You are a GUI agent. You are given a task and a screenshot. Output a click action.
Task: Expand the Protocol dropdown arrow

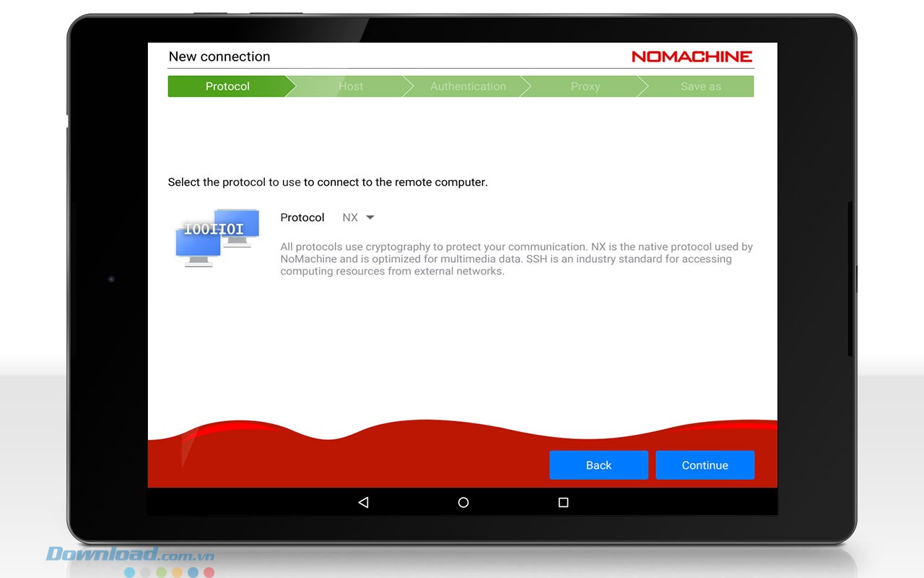(x=370, y=217)
